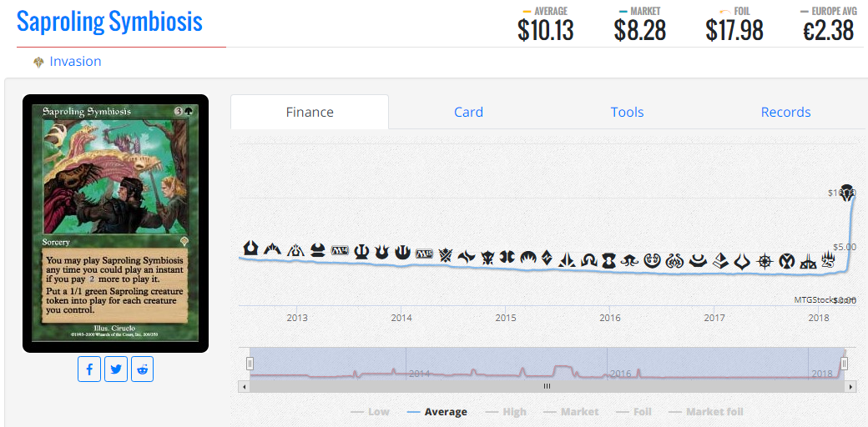Click the Eldritch Moon tentacle symbol

tap(630, 260)
